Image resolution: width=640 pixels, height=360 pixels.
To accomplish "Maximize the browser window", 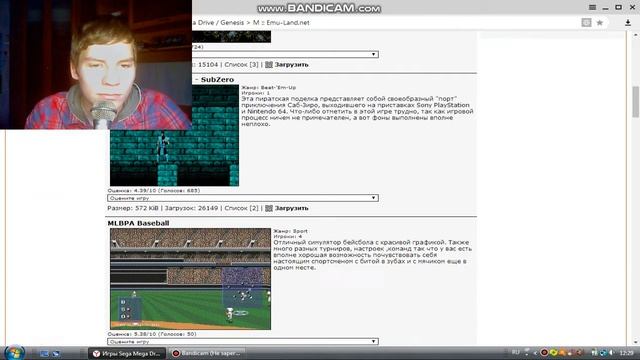I will pyautogui.click(x=618, y=7).
